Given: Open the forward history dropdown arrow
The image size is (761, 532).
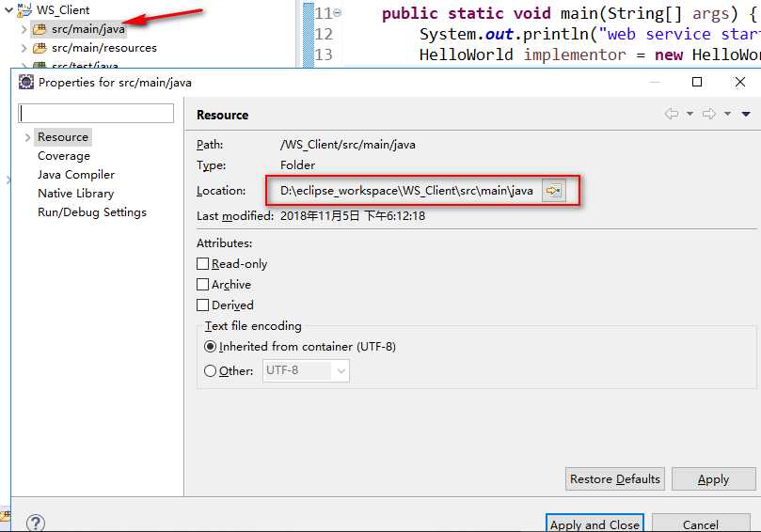Looking at the screenshot, I should [727, 114].
